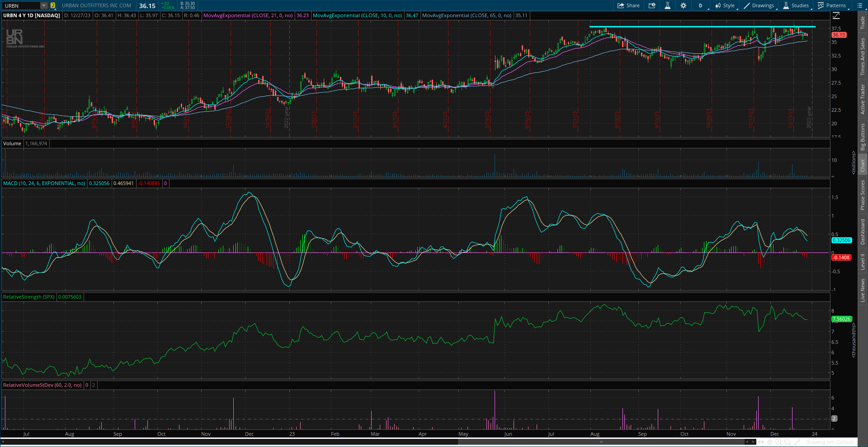
Task: Click the URBN 4 Y 1D [NASDAQ] label
Action: (32, 15)
